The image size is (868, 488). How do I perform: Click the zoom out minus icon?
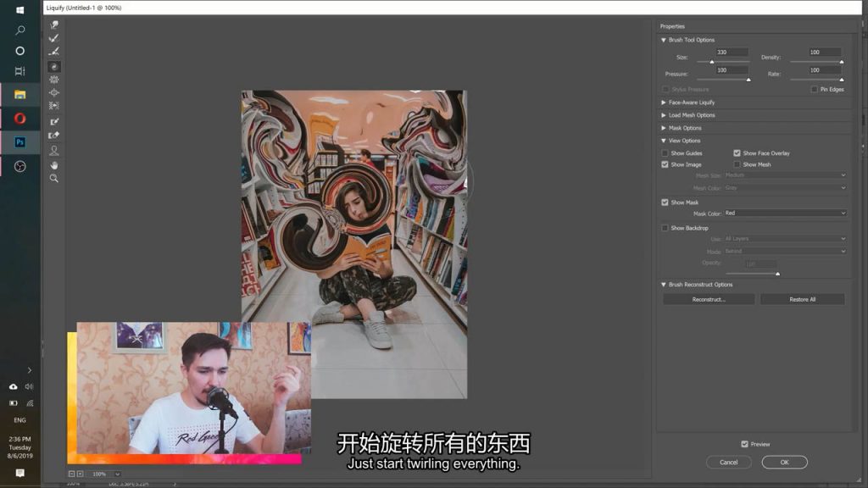(x=71, y=474)
